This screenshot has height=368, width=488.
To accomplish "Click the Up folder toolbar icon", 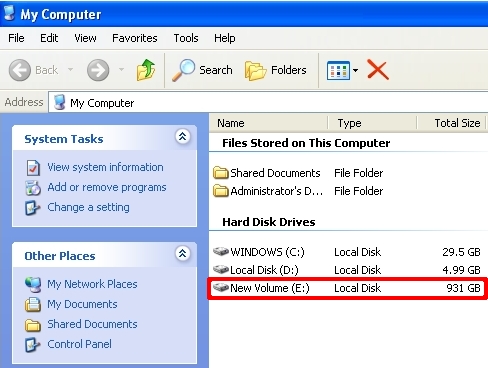I will [x=146, y=70].
